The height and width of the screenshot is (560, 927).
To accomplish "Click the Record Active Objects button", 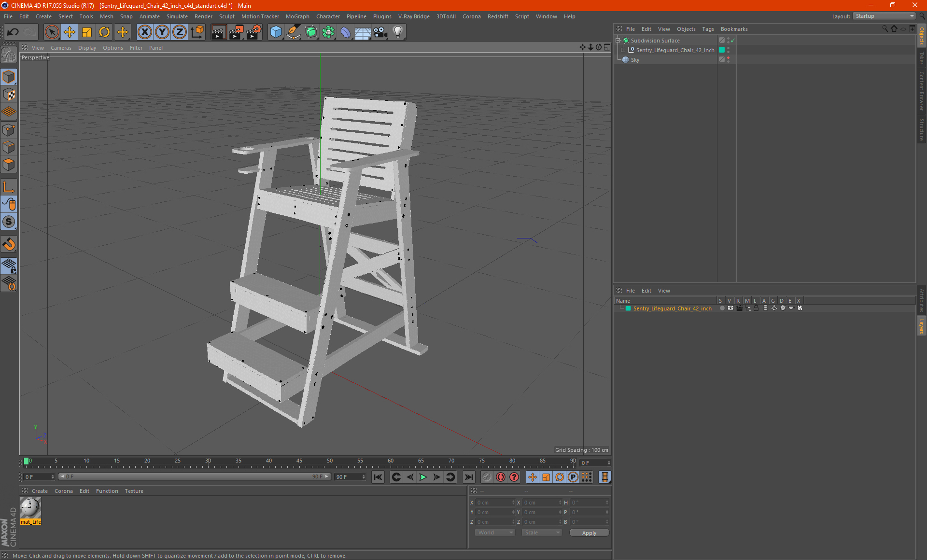I will pos(487,477).
